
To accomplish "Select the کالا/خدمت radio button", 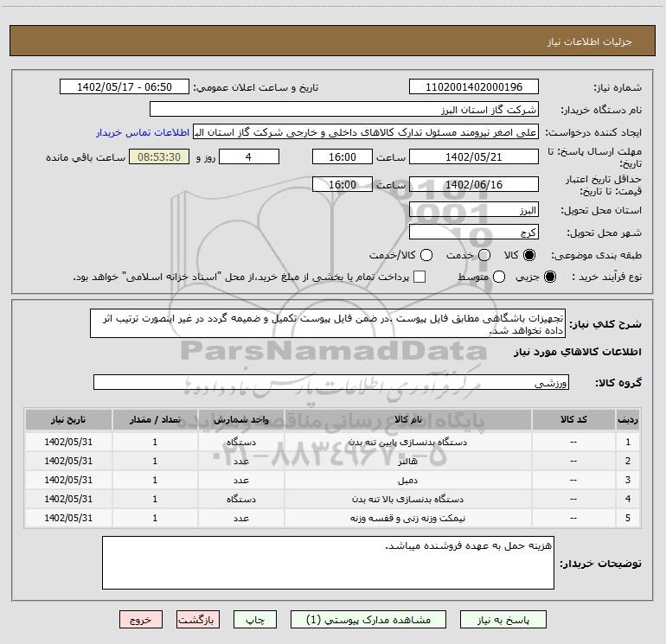I will (426, 255).
